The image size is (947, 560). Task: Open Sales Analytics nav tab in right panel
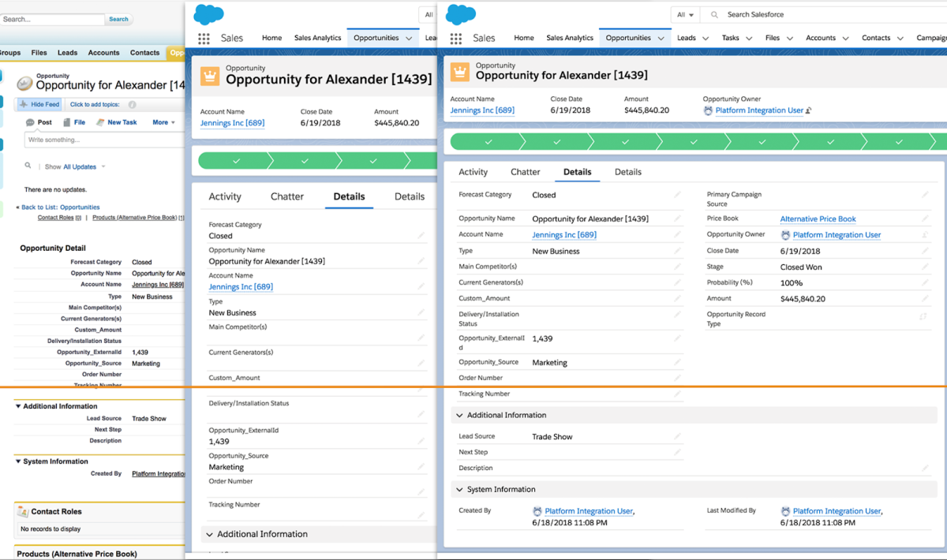tap(569, 38)
